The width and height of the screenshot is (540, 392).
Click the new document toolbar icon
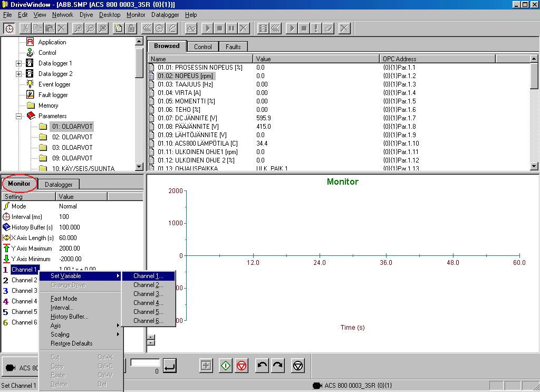click(119, 28)
